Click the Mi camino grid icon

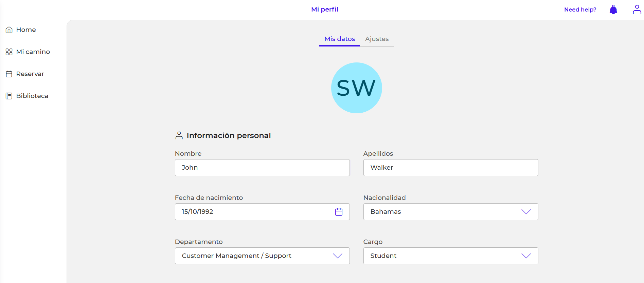point(9,52)
